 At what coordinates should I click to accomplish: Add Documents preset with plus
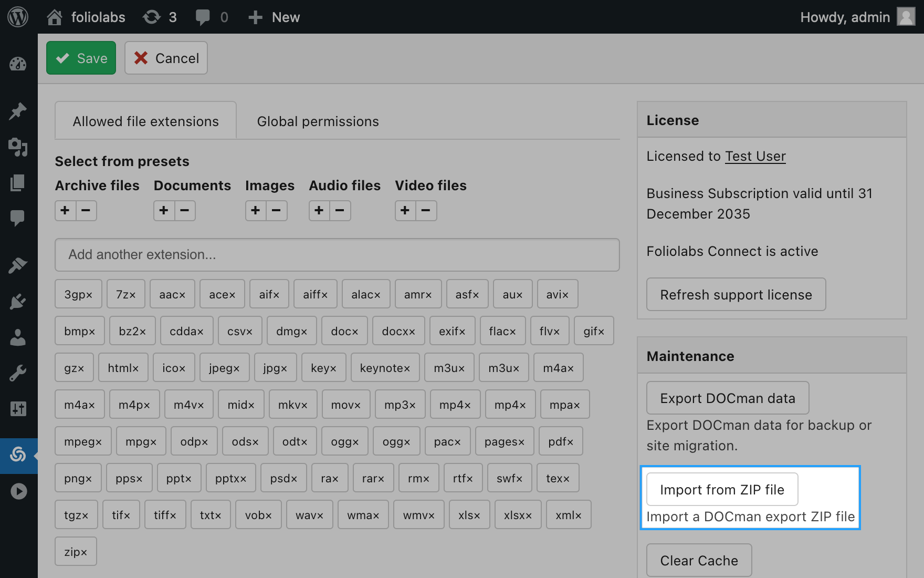point(164,211)
